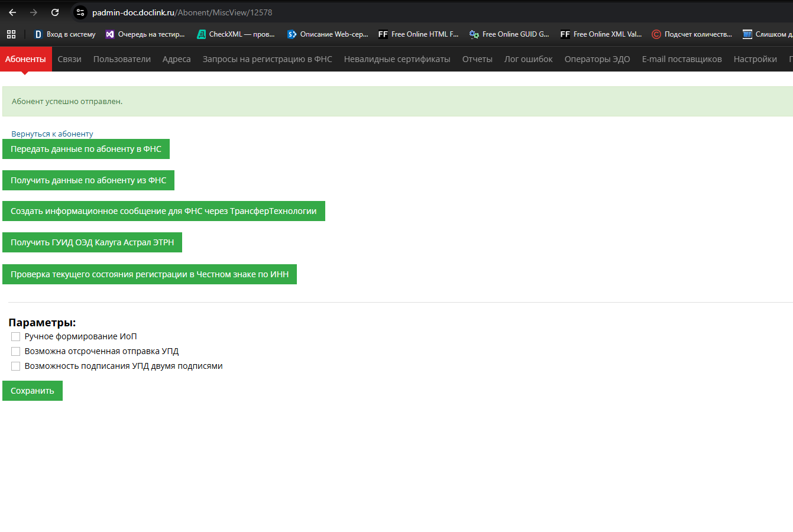Click the address bar URL
This screenshot has width=793, height=532.
pos(182,12)
